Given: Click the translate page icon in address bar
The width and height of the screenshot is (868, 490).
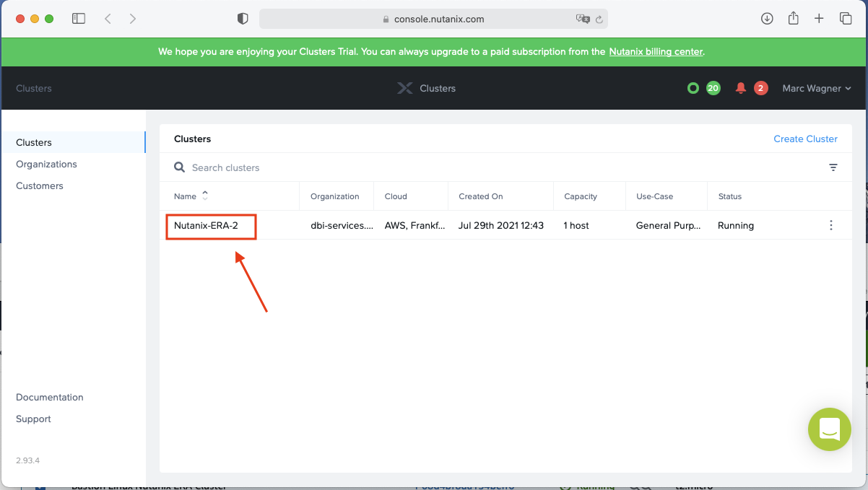Looking at the screenshot, I should pyautogui.click(x=582, y=19).
